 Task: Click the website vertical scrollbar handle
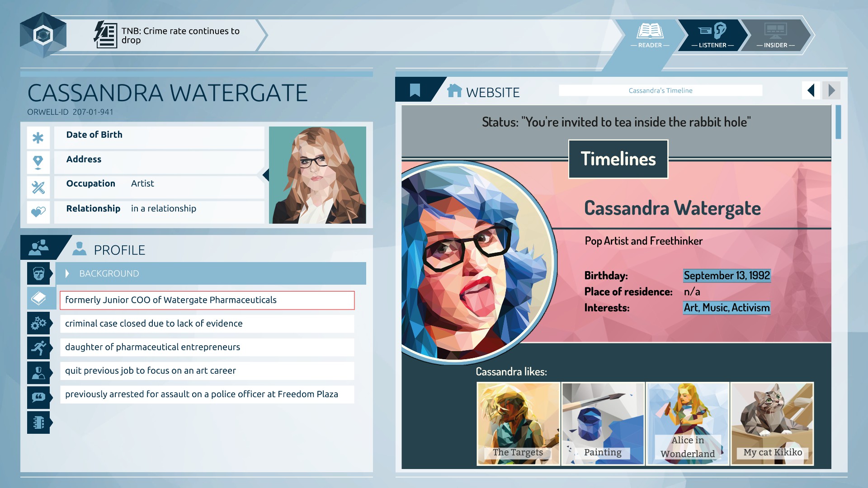[838, 122]
